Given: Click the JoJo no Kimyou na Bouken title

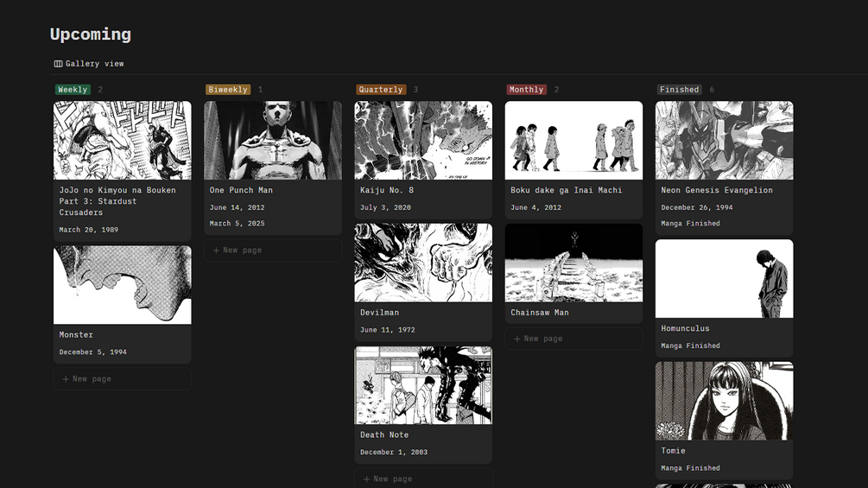Looking at the screenshot, I should pyautogui.click(x=117, y=201).
